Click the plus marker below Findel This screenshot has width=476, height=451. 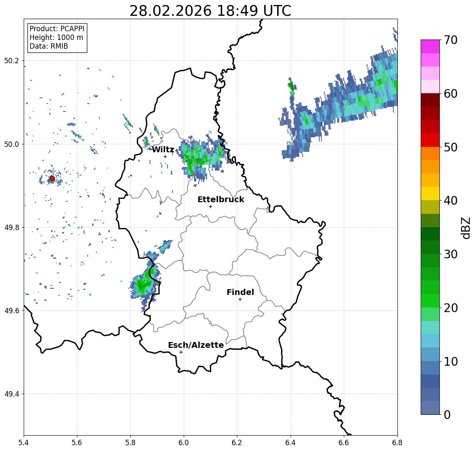tap(240, 300)
